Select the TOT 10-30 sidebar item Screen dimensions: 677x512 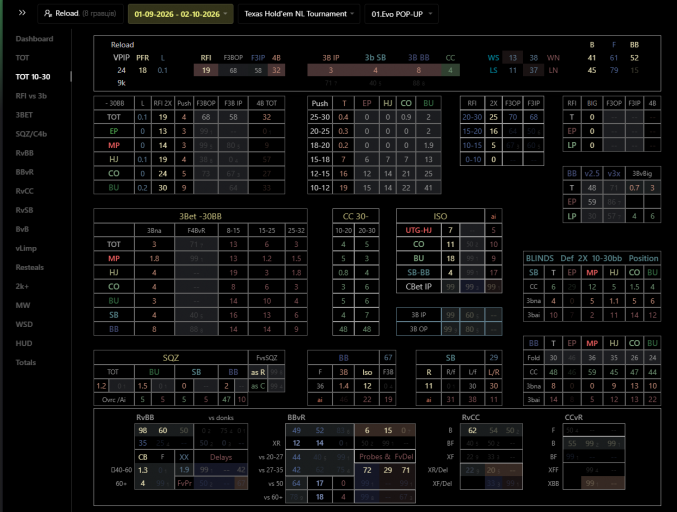tap(33, 77)
